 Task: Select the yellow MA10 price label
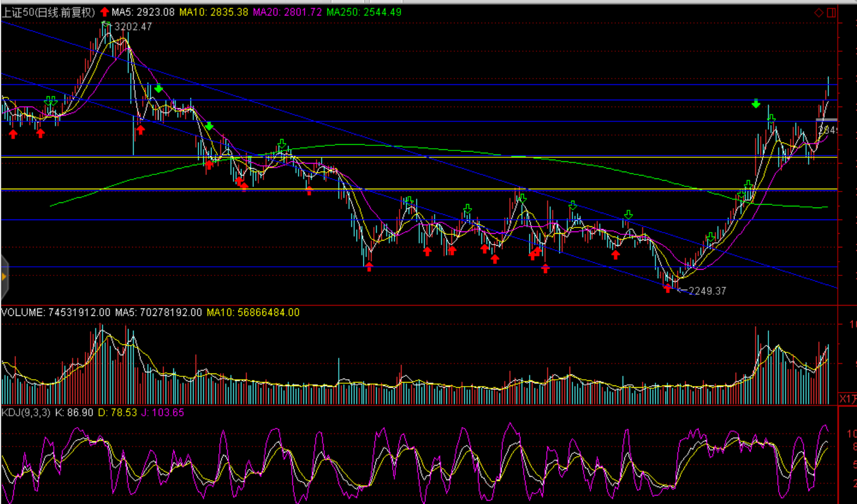pos(213,12)
